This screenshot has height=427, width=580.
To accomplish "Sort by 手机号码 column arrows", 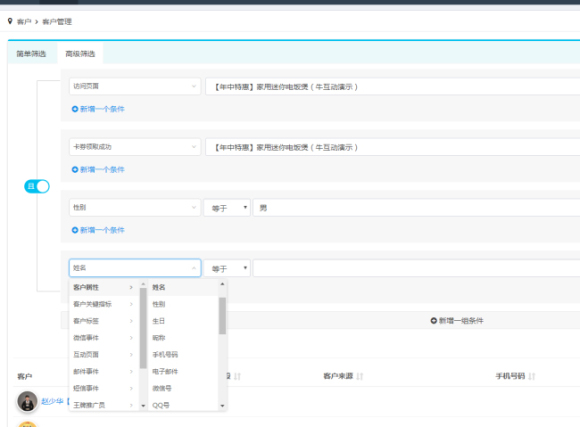I will (x=532, y=376).
